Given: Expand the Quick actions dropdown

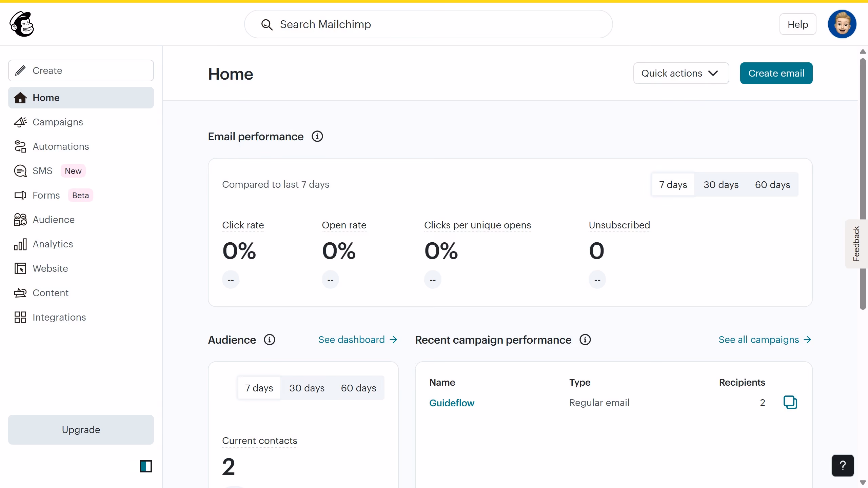Looking at the screenshot, I should pos(681,73).
